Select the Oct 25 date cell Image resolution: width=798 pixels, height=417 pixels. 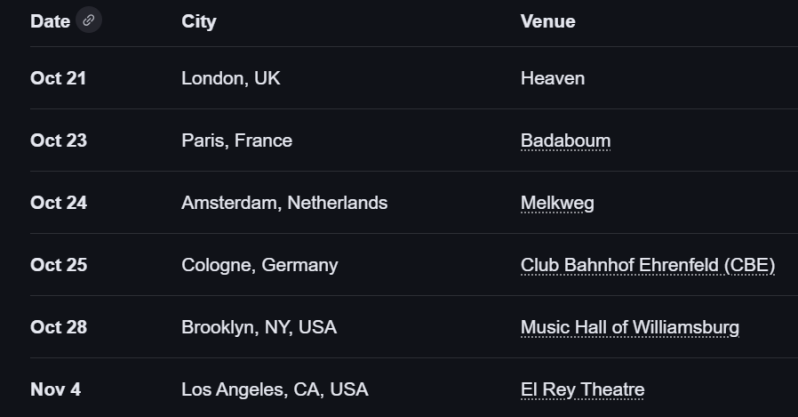pos(58,265)
